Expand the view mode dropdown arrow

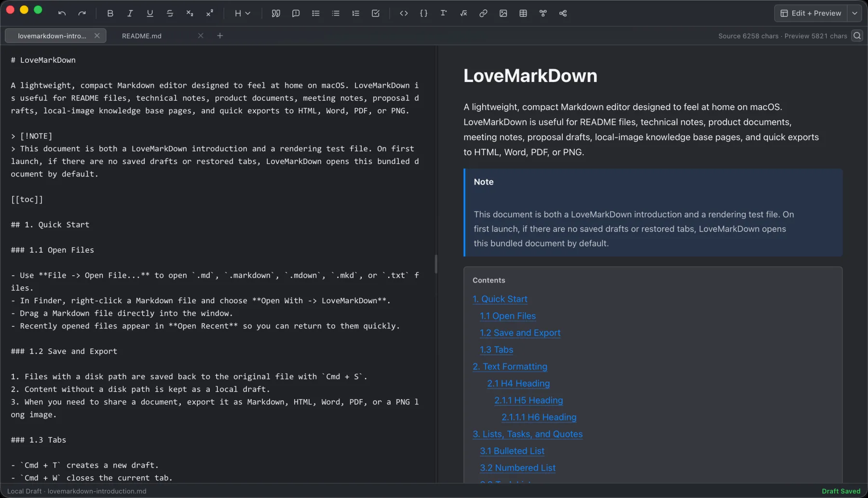click(x=854, y=13)
